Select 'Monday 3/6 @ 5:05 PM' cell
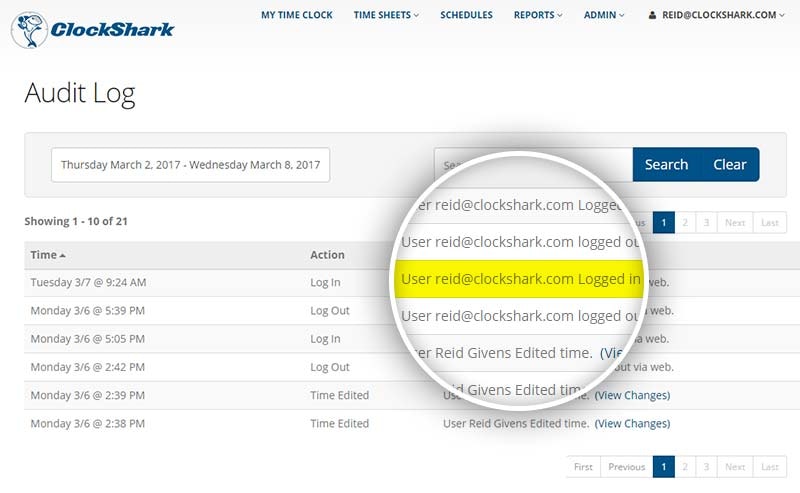 click(88, 338)
